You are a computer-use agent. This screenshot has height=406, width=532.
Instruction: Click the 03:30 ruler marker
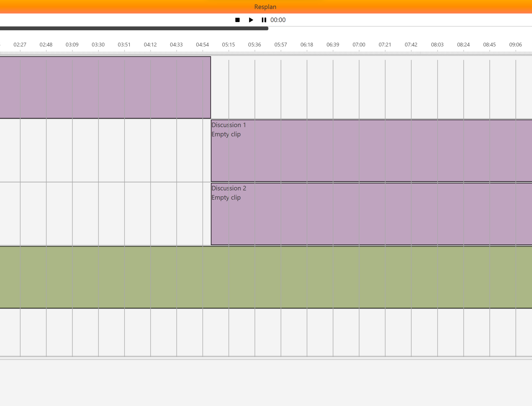click(x=98, y=45)
